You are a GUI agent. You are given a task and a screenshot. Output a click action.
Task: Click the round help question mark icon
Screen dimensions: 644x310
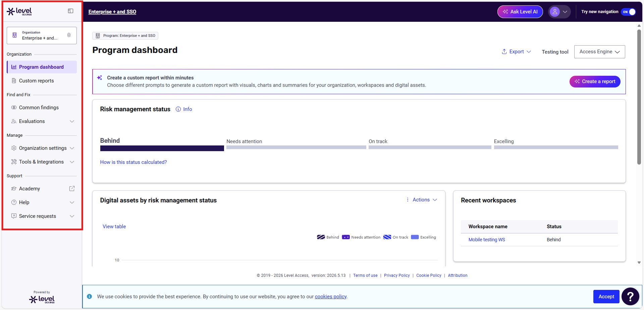[x=630, y=296]
